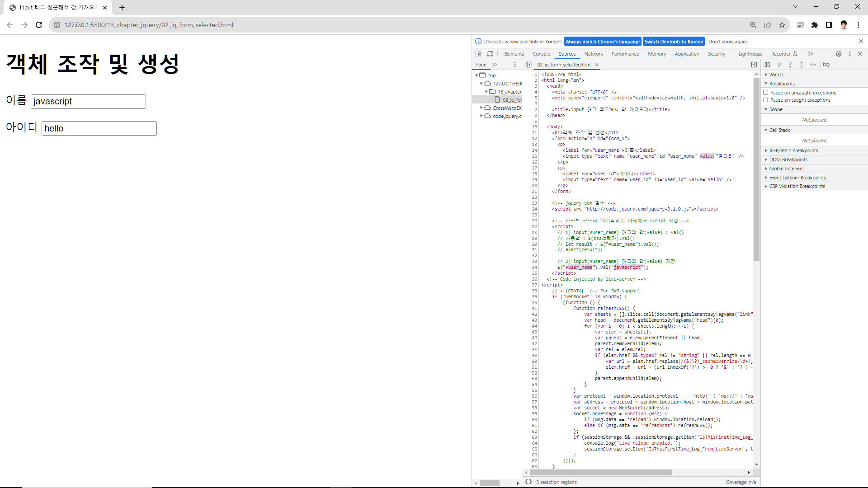Expand the Watch section

coord(776,75)
